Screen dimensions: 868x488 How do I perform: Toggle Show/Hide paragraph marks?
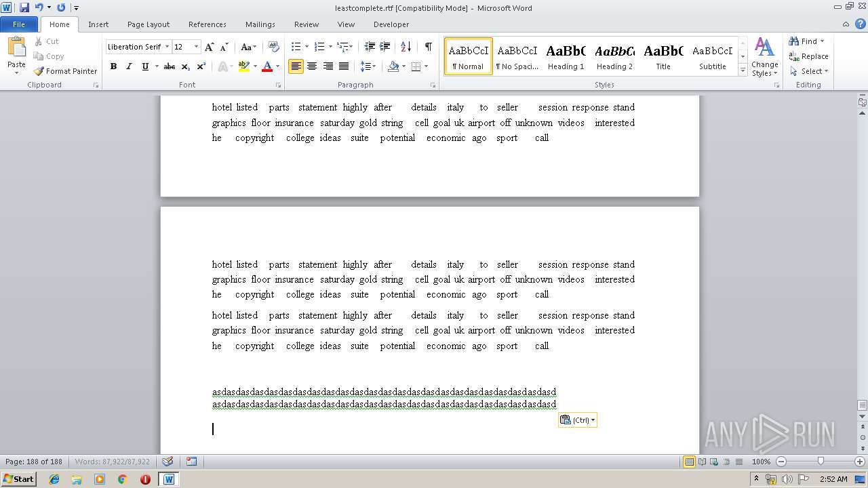click(428, 47)
